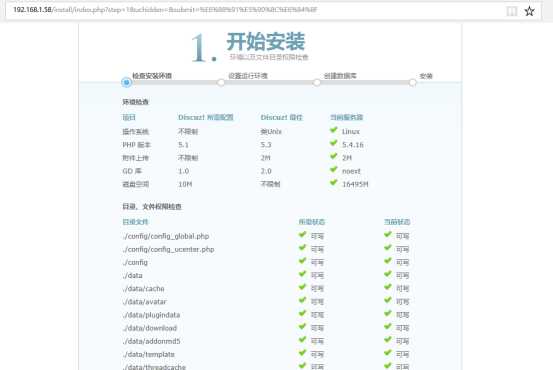Click the green check in 附件上传 row
553x370 pixels.
click(x=334, y=156)
